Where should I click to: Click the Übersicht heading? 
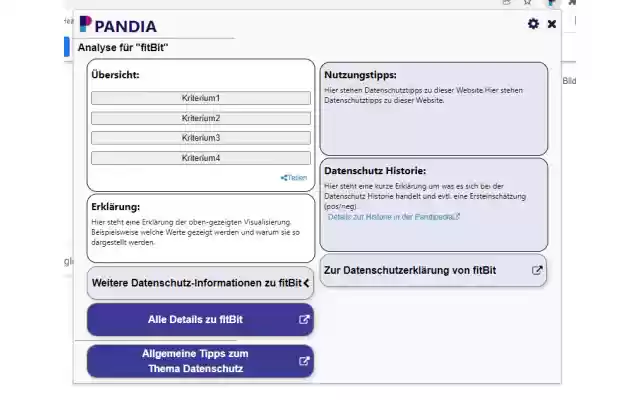click(x=115, y=75)
